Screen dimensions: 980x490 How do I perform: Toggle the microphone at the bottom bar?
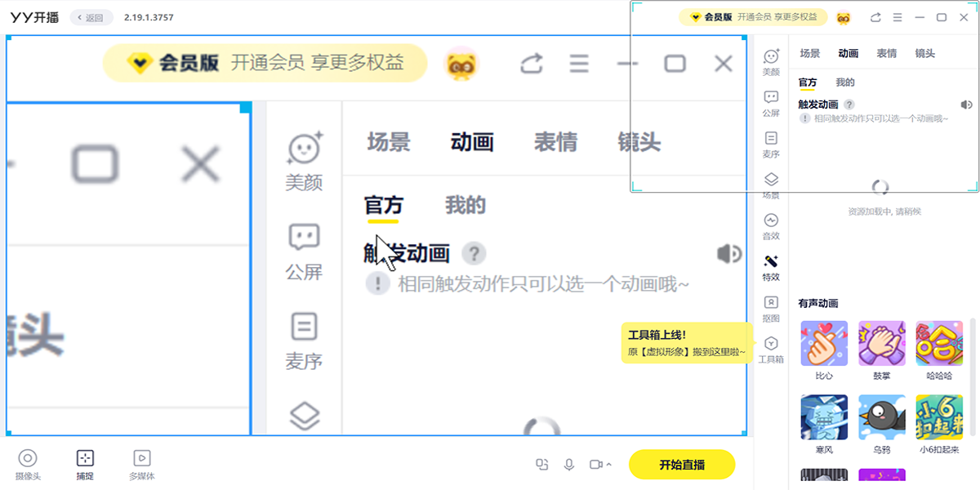569,464
